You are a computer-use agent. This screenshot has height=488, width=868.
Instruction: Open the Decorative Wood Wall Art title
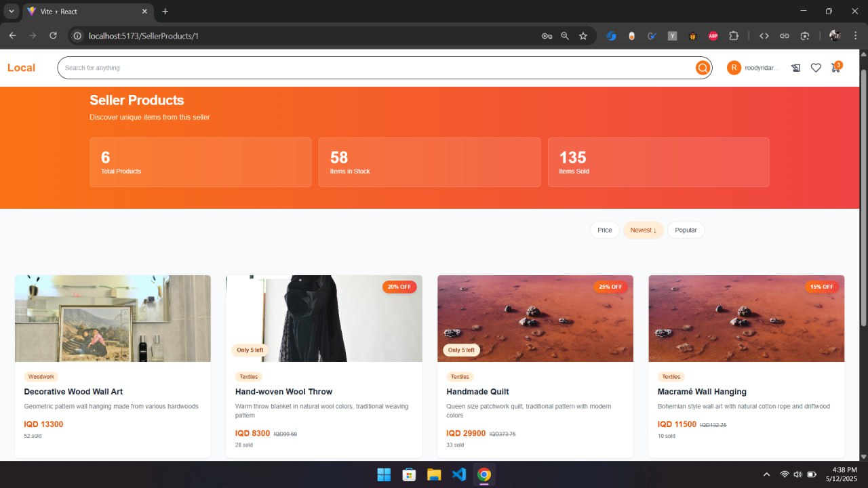[73, 392]
